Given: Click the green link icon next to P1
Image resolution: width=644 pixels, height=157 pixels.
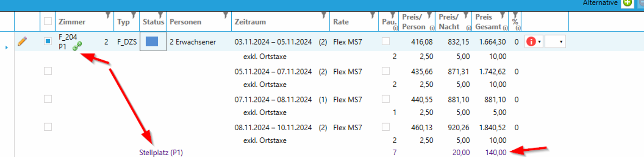Looking at the screenshot, I should coord(77,46).
